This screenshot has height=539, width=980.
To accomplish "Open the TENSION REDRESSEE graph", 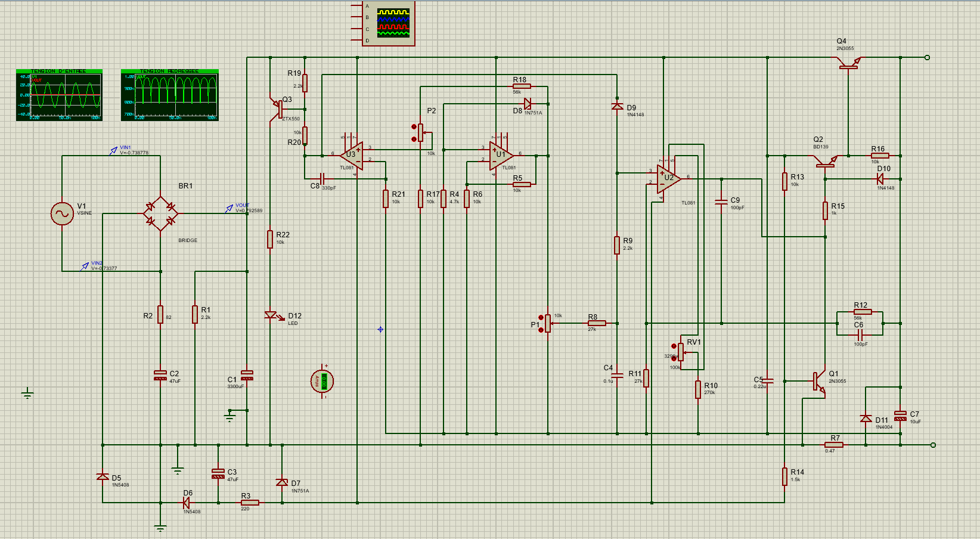I will (x=170, y=95).
